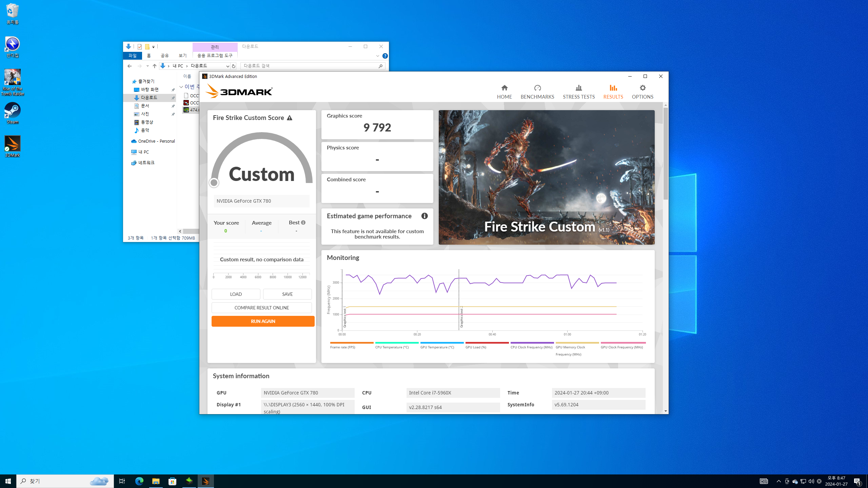Click the new folder icon in Explorer's title bar
Screen dimensions: 868x488
coord(147,47)
